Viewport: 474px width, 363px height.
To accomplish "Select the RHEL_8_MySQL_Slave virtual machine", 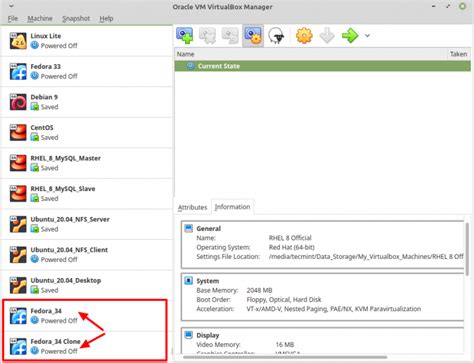I will tap(87, 194).
